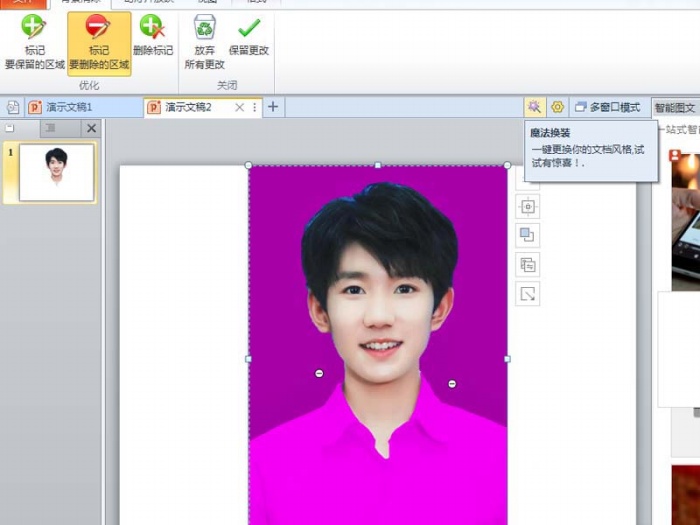Select 标记要删除的区域 (mark areas to remove)
Viewport: 700px width, 525px height.
point(99,42)
